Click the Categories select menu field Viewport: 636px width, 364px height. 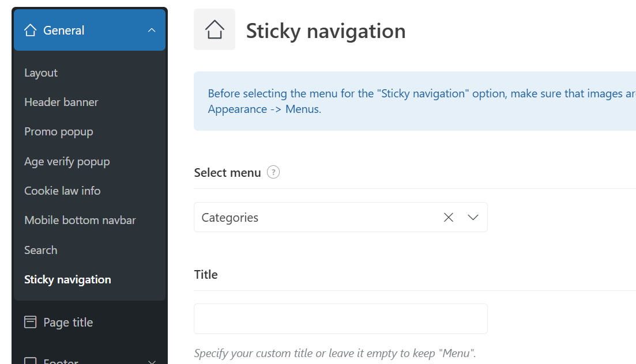pos(341,217)
